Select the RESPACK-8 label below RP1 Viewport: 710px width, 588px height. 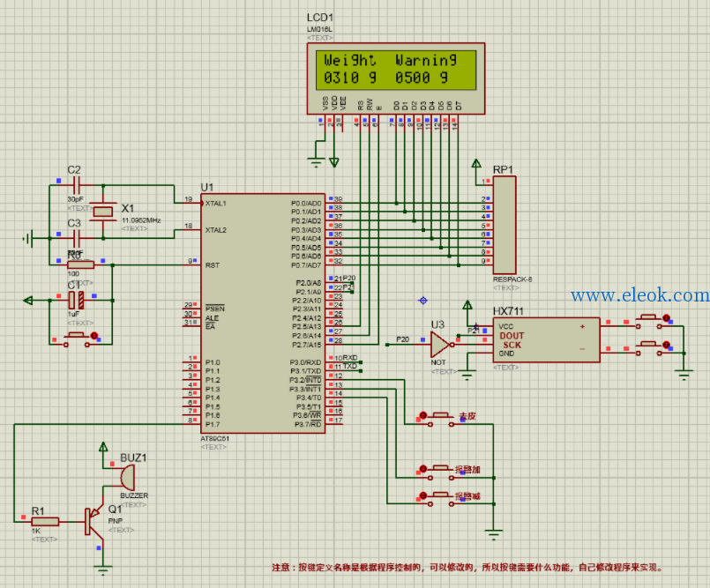click(x=512, y=279)
